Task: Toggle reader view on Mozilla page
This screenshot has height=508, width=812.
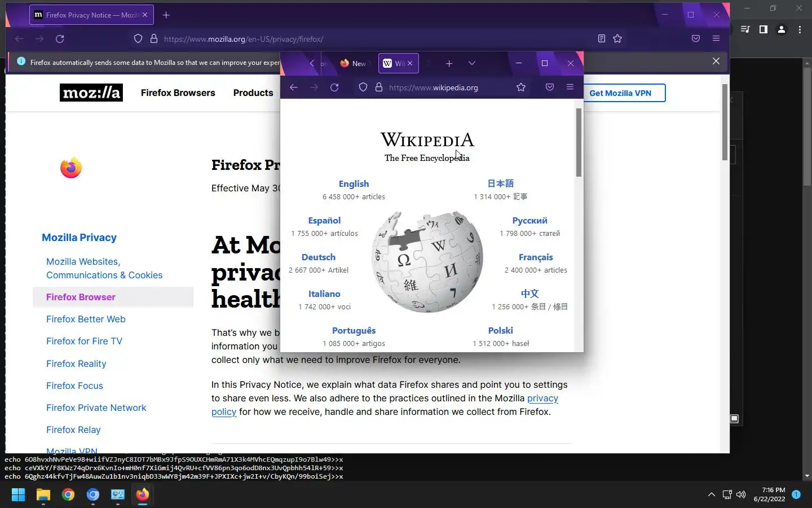Action: (x=602, y=39)
